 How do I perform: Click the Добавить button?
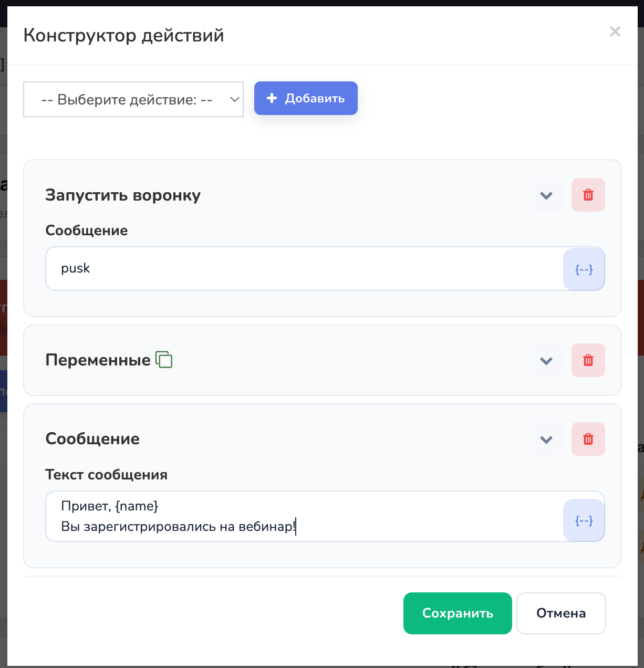coord(306,98)
